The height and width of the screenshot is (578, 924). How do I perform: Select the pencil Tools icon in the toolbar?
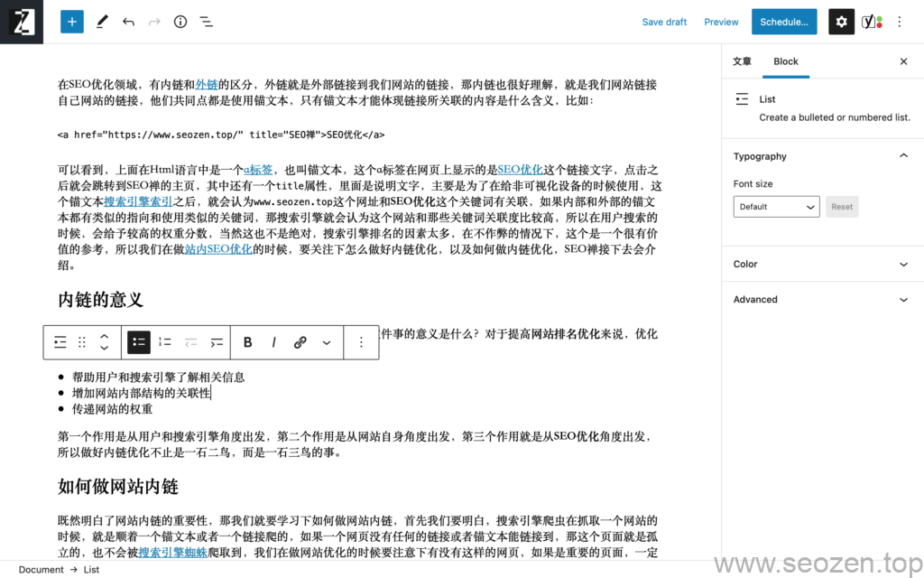102,21
